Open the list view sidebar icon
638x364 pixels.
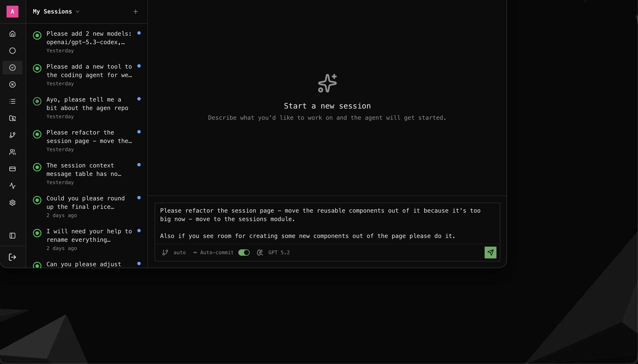point(12,101)
